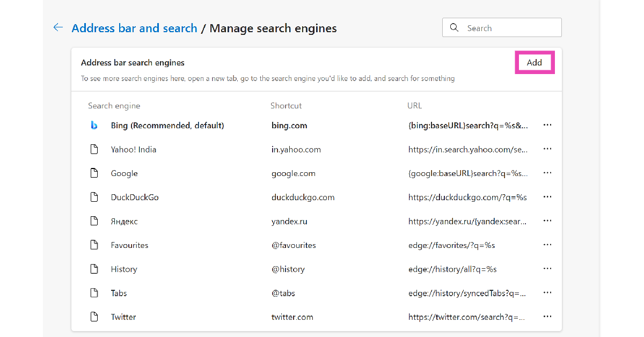Click the magnifier icon in search box
644x337 pixels.
[x=455, y=28]
